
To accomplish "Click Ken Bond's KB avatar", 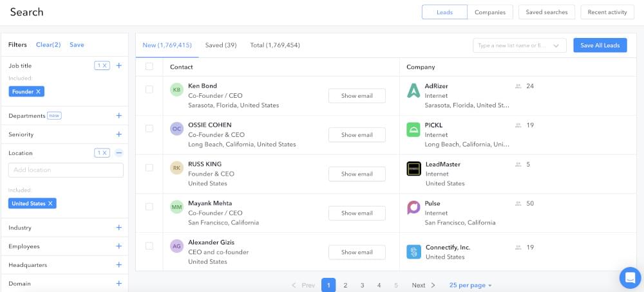I will pyautogui.click(x=176, y=90).
